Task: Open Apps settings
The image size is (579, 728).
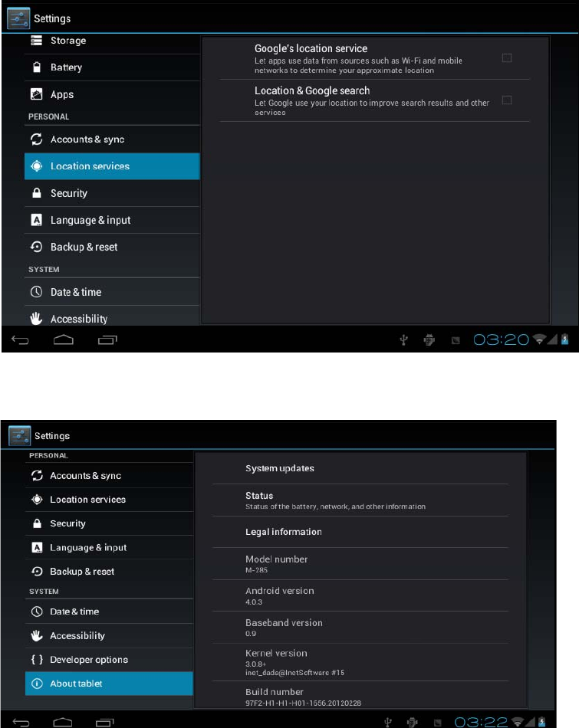Action: coord(112,95)
